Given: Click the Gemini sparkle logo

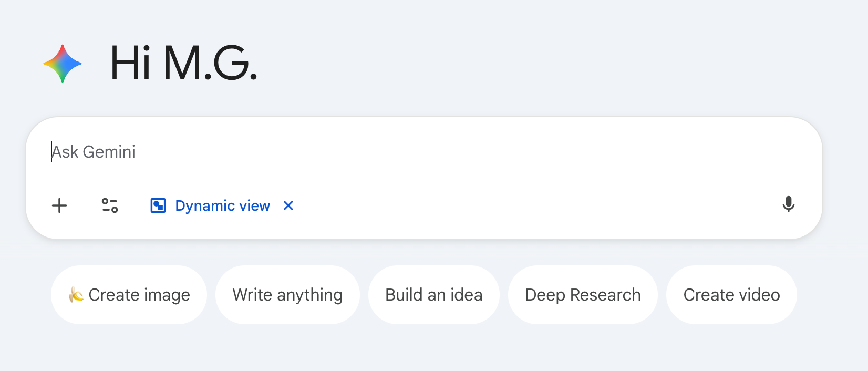Looking at the screenshot, I should [x=62, y=64].
